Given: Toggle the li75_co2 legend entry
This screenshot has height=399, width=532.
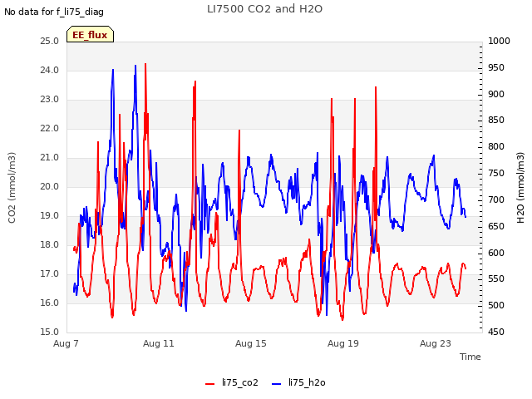Looking at the screenshot, I should click(232, 382).
